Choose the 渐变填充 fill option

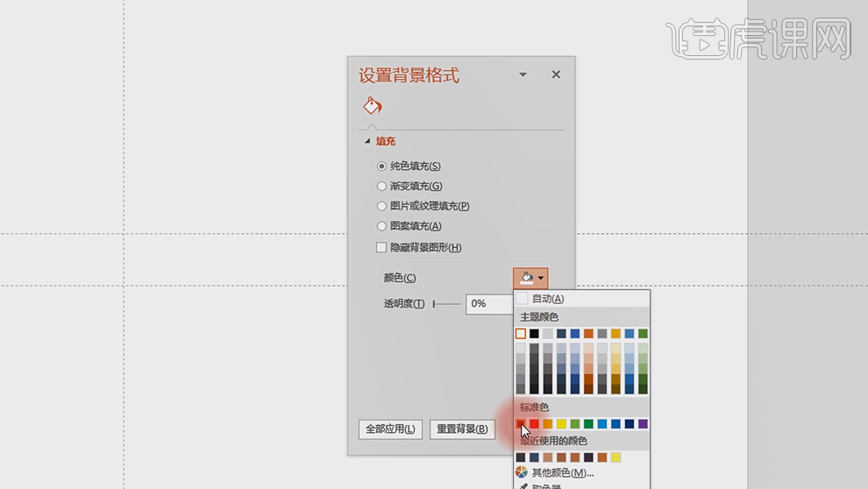click(381, 186)
